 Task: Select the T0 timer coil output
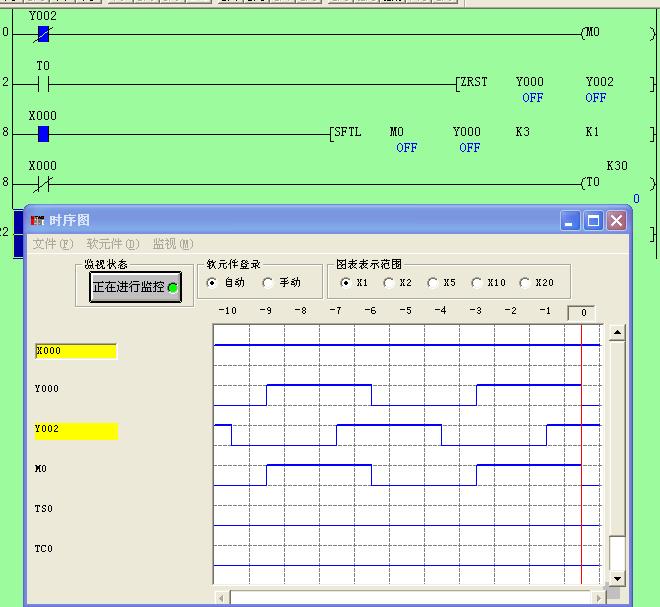click(592, 183)
